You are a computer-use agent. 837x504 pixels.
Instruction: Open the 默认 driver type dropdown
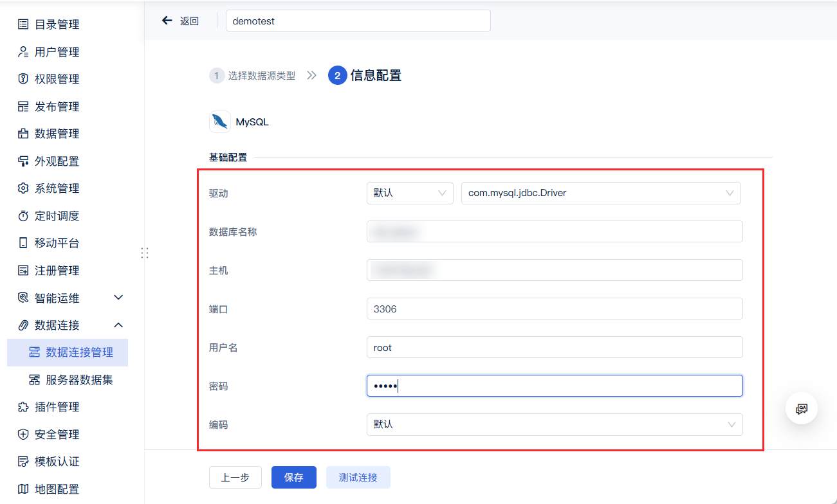click(410, 193)
